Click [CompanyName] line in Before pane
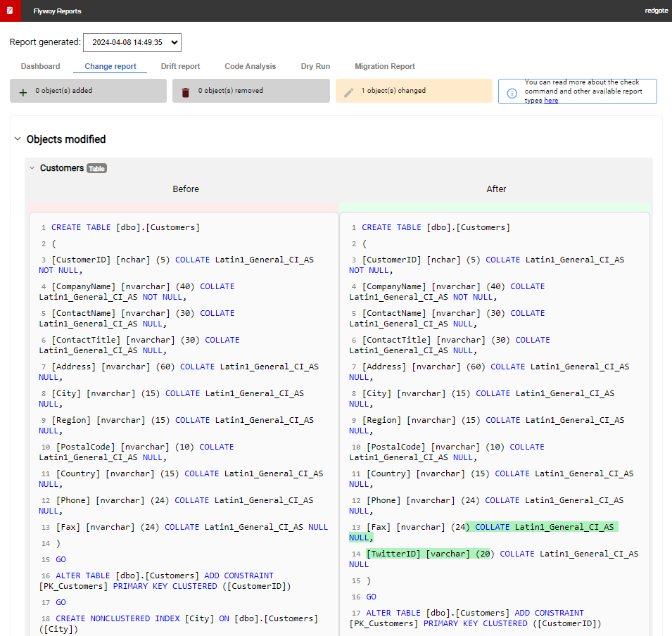This screenshot has height=636, width=672. (x=137, y=291)
